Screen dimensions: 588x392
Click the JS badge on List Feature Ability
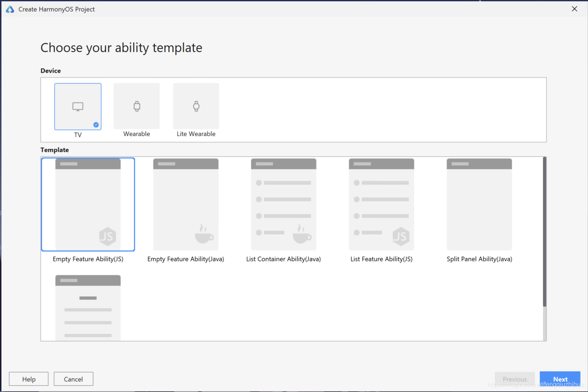click(401, 236)
